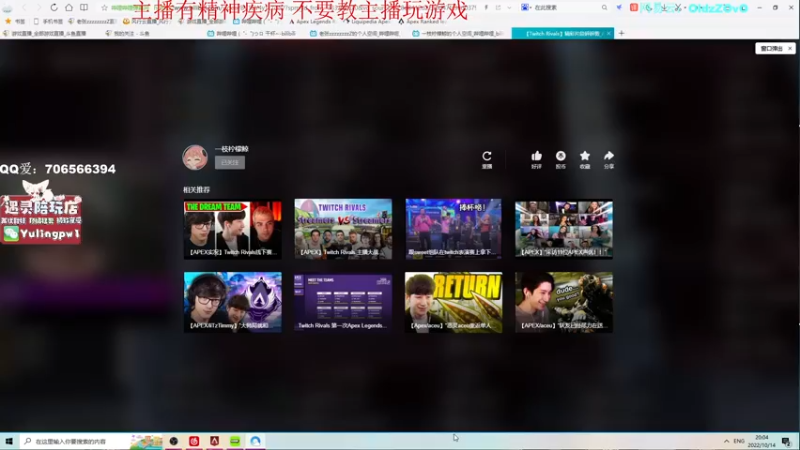Screen dimensions: 800x450
Task: Click the browser cloud logo icon
Action: pyautogui.click(x=7, y=8)
